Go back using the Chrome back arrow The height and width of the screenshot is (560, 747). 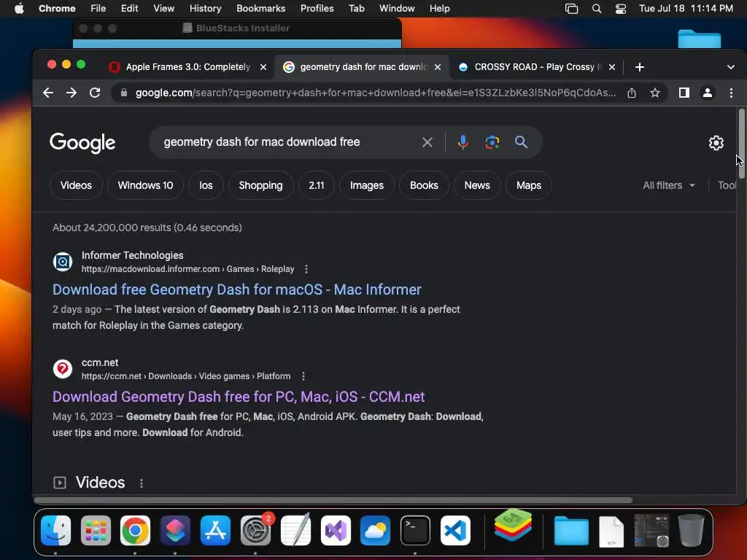48,93
